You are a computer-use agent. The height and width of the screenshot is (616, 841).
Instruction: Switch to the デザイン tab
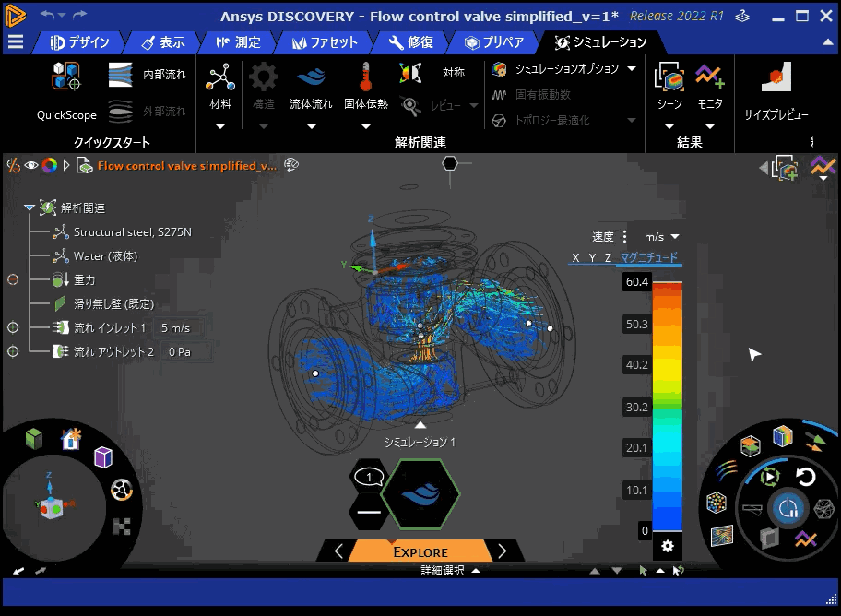pyautogui.click(x=79, y=42)
